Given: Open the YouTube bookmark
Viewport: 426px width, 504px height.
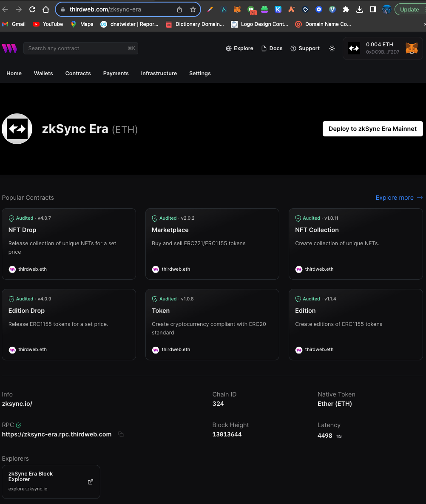Looking at the screenshot, I should click(48, 24).
